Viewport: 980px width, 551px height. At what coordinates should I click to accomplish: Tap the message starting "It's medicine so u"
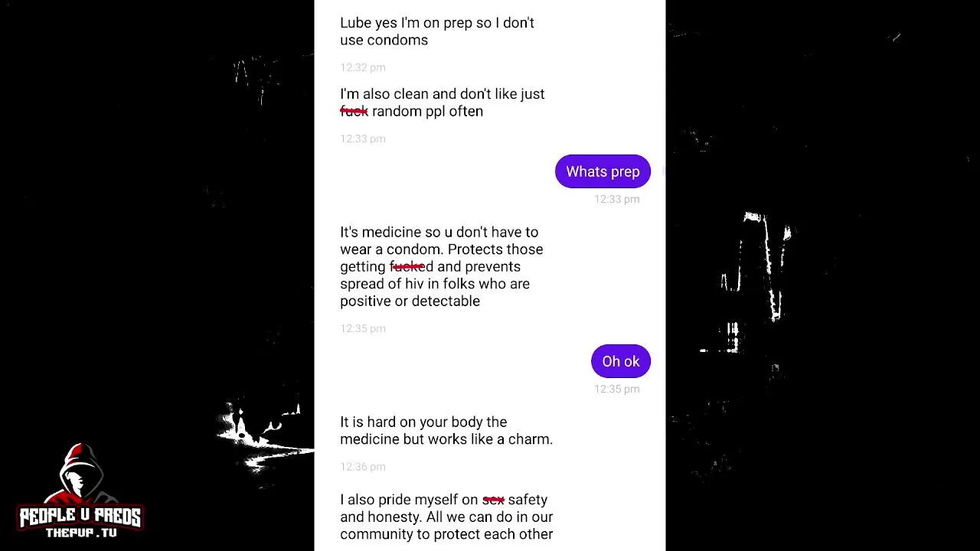[x=442, y=266]
